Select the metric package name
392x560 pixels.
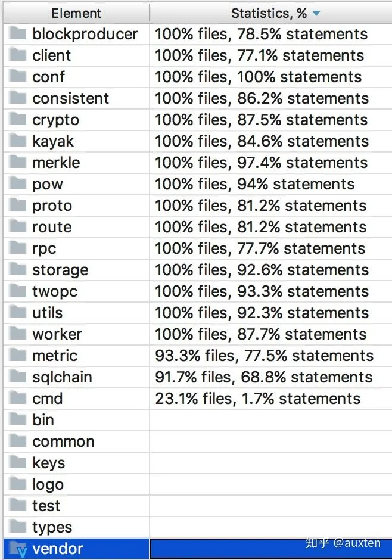[x=55, y=356]
